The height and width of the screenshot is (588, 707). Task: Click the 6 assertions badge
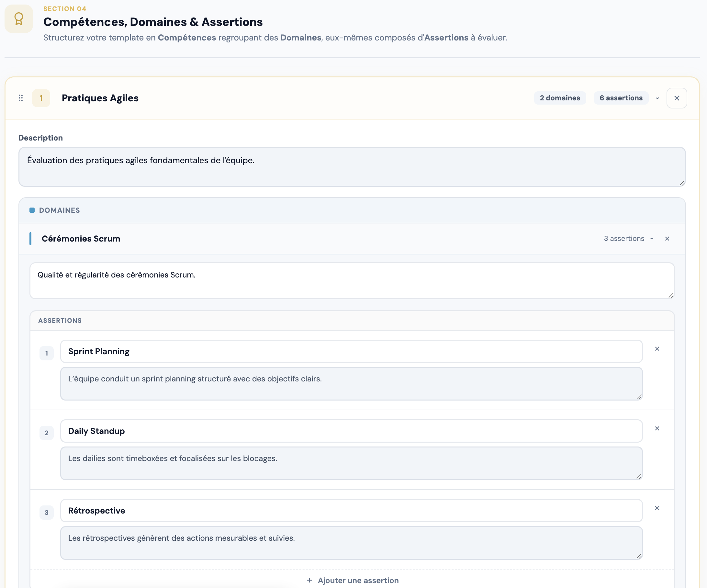tap(621, 98)
